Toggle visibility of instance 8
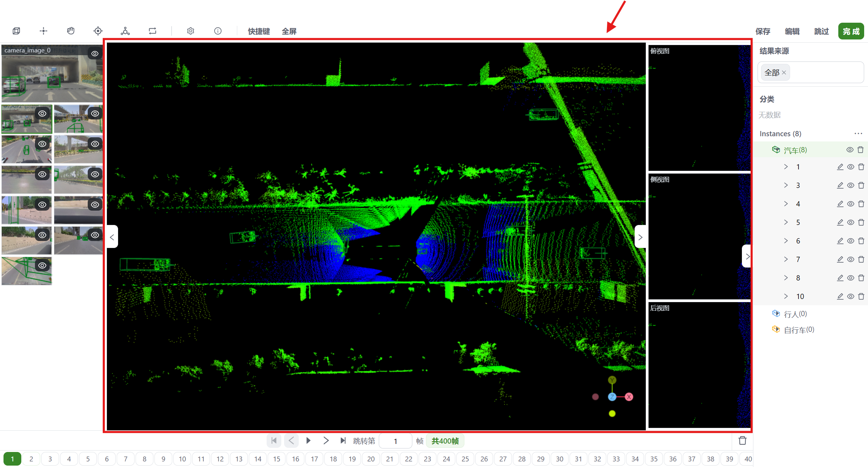The width and height of the screenshot is (868, 467). pyautogui.click(x=851, y=278)
